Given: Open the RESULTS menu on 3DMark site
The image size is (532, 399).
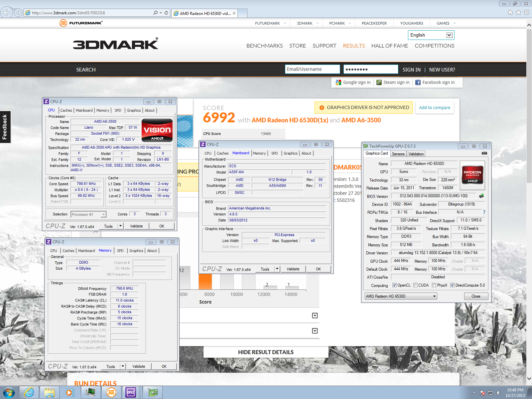Looking at the screenshot, I should coord(354,46).
